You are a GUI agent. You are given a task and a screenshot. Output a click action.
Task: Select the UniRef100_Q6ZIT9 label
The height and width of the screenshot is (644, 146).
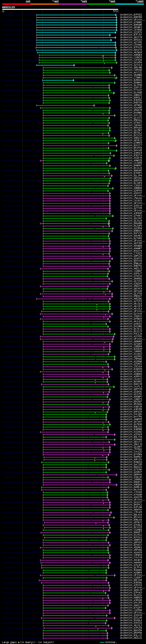(131, 37)
